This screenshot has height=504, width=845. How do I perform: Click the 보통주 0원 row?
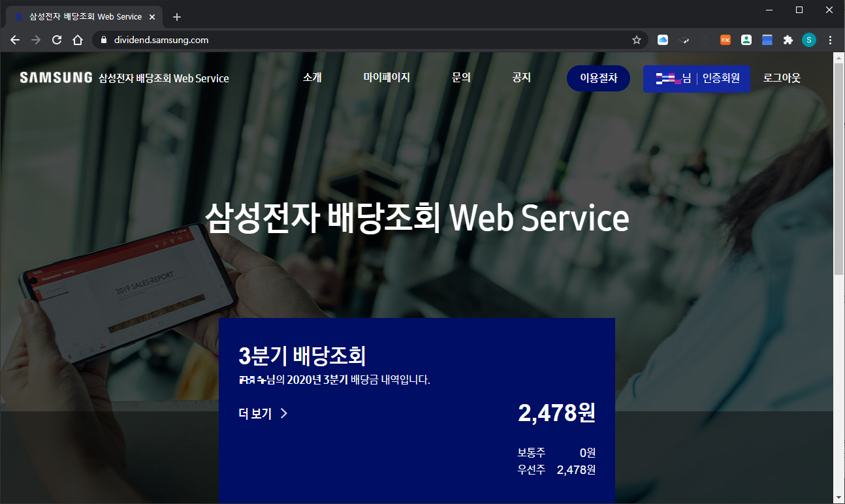click(x=557, y=452)
